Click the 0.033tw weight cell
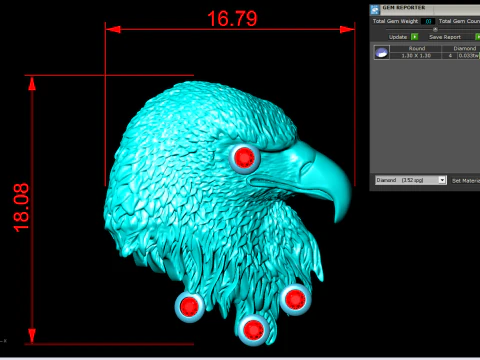Screen dimensions: 480x360 pos(468,56)
